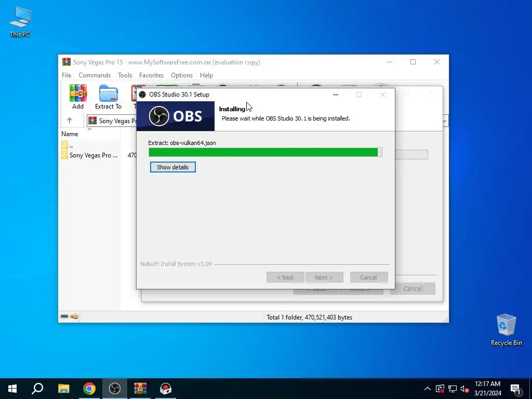Minimize the OBS Studio setup window
This screenshot has width=532, height=399.
[336, 95]
